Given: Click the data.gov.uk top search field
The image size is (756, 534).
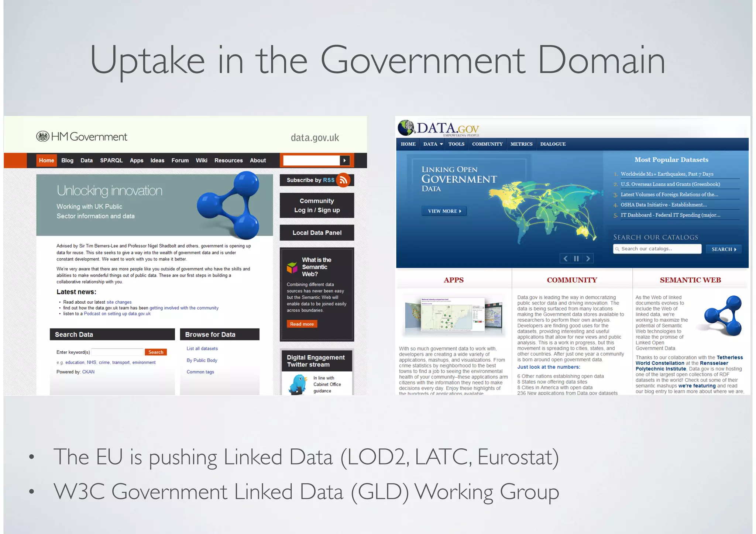Looking at the screenshot, I should coord(311,161).
